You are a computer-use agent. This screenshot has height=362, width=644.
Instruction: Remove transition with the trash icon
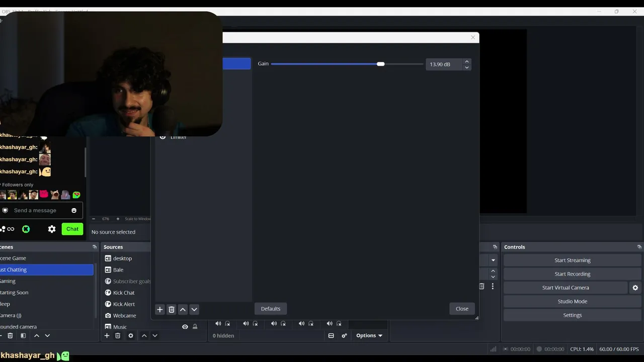[x=481, y=286]
